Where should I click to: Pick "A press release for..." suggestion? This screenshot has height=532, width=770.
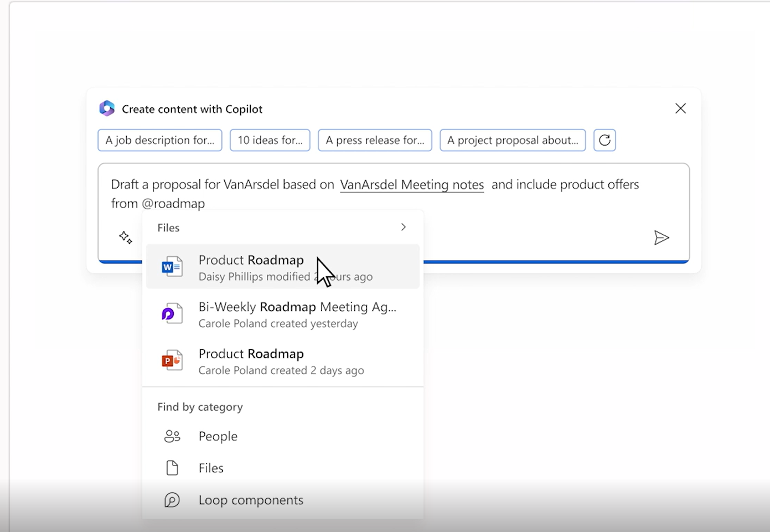[375, 140]
